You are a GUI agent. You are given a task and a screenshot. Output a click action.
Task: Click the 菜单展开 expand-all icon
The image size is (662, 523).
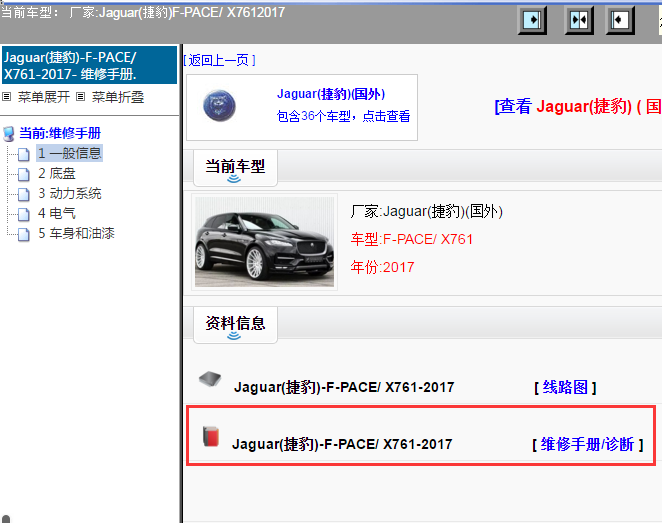(x=6, y=97)
